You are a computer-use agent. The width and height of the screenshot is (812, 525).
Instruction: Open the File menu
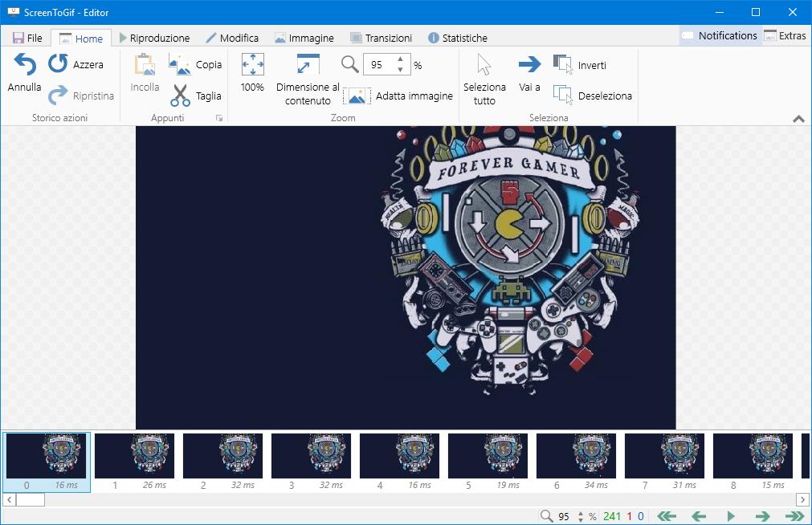pyautogui.click(x=28, y=38)
